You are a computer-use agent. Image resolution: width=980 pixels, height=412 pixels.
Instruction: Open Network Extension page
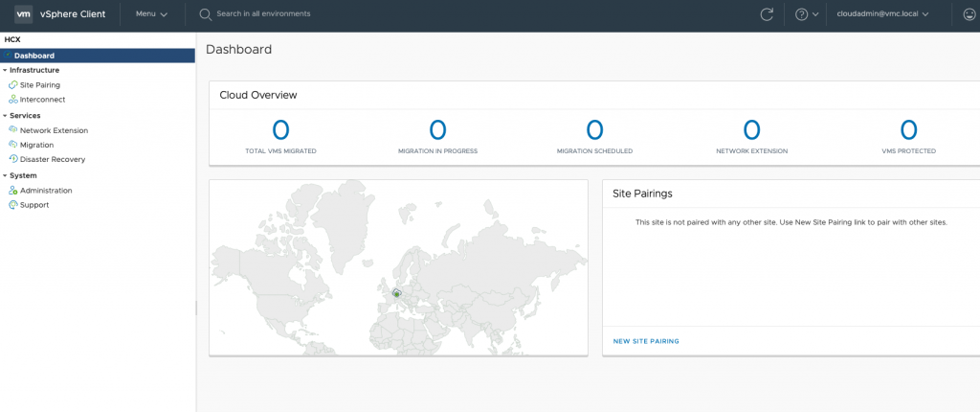[54, 131]
